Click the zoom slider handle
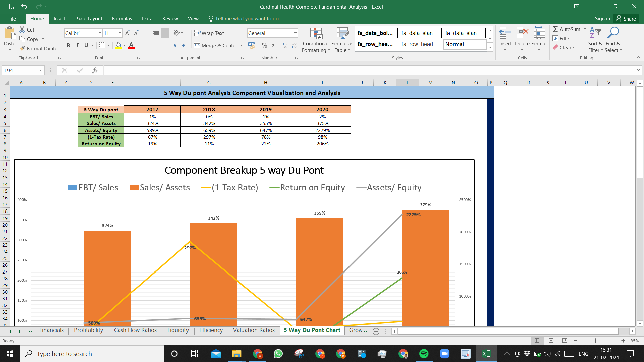The width and height of the screenshot is (644, 362). click(x=595, y=341)
